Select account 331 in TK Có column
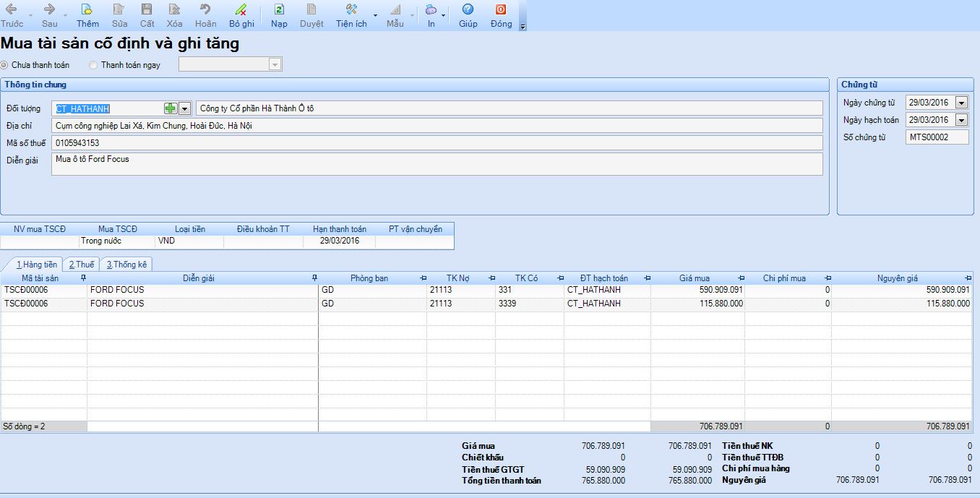Viewport: 980px width, 498px height. click(530, 290)
